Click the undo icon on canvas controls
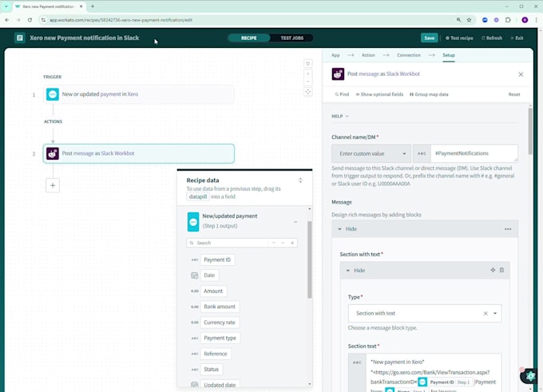This screenshot has width=543, height=392. [308, 64]
